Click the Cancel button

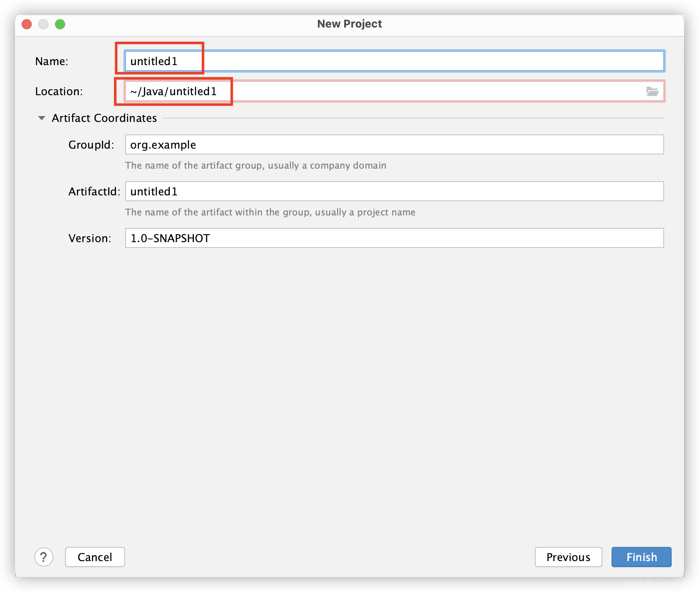(95, 557)
